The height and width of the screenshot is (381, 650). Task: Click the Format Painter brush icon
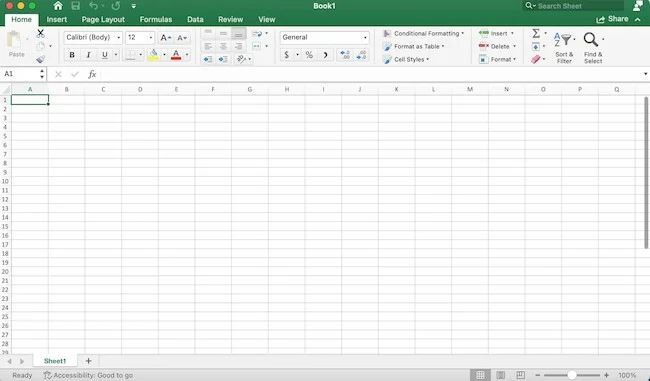click(40, 59)
